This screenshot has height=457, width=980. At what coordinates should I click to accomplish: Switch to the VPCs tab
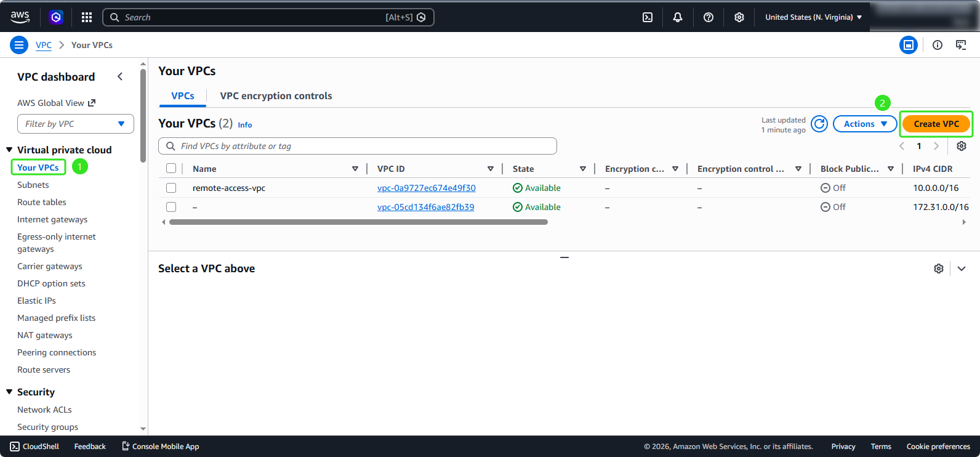coord(183,96)
